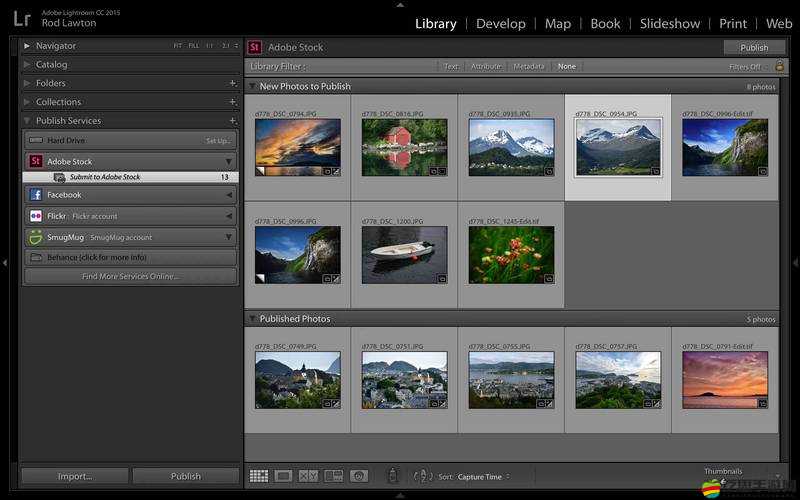The image size is (800, 500).
Task: Select thumbnail d778_DSC_0794.JPG sunset photo
Action: 298,147
